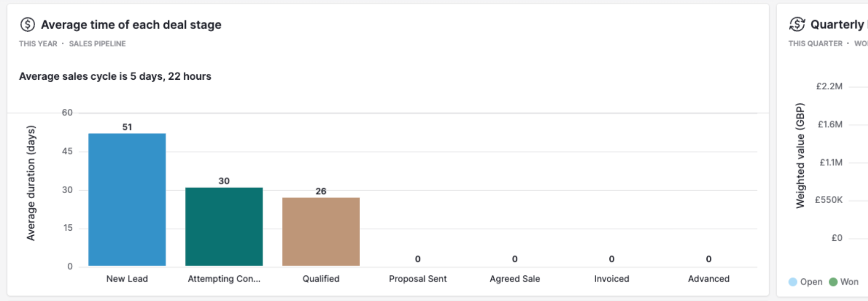This screenshot has width=868, height=301.
Task: Click the Agreed Sale stage label
Action: 515,279
